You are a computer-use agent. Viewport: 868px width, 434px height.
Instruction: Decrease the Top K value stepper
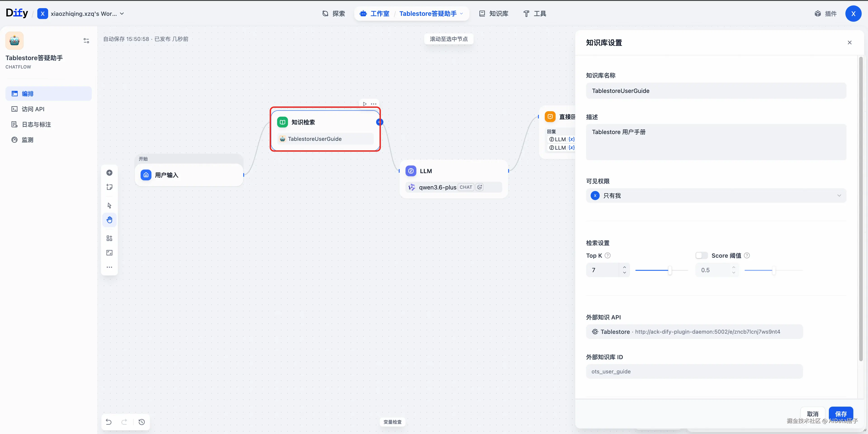click(624, 273)
